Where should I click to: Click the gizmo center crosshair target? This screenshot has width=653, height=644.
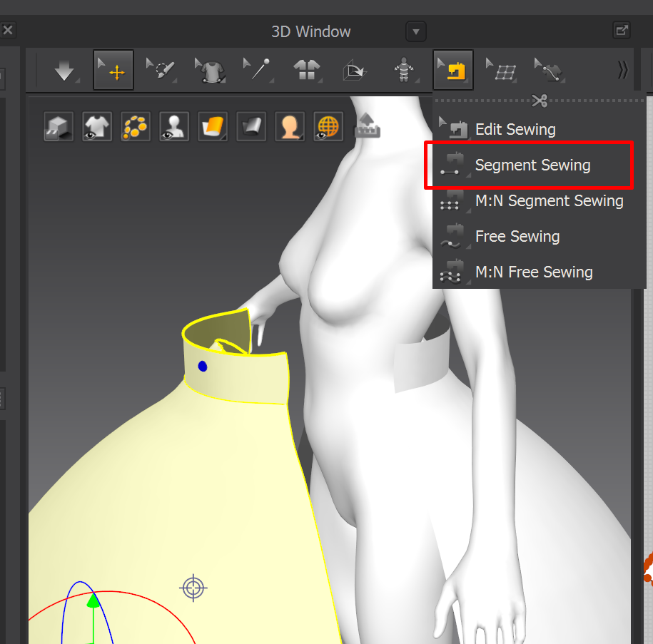(193, 588)
